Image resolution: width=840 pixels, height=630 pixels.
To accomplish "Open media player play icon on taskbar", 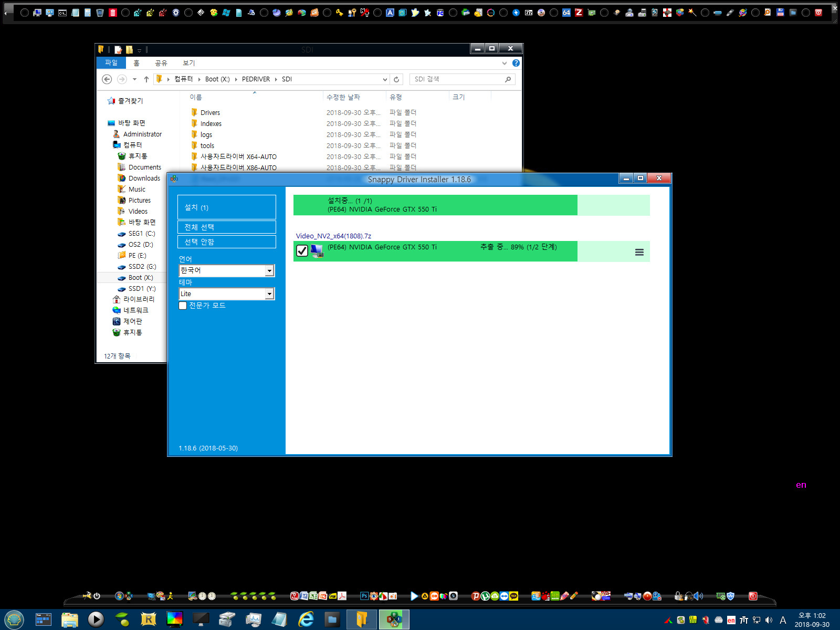I will coord(96,619).
